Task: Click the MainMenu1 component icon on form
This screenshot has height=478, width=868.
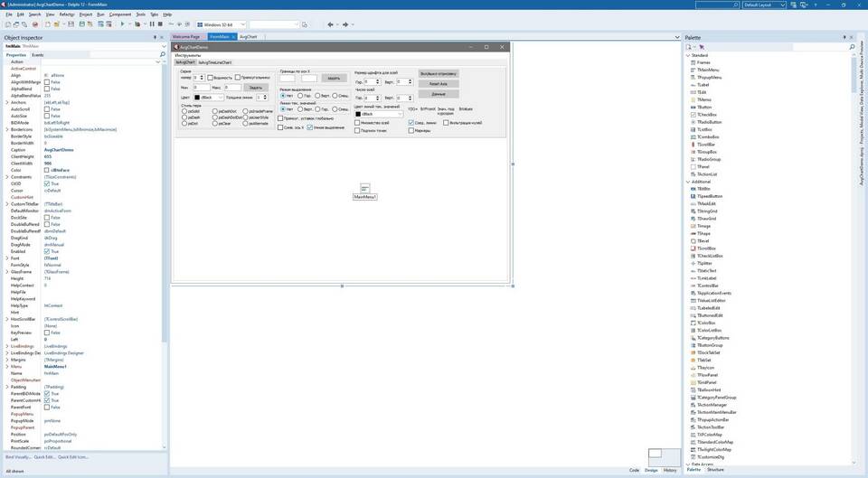Action: point(364,188)
